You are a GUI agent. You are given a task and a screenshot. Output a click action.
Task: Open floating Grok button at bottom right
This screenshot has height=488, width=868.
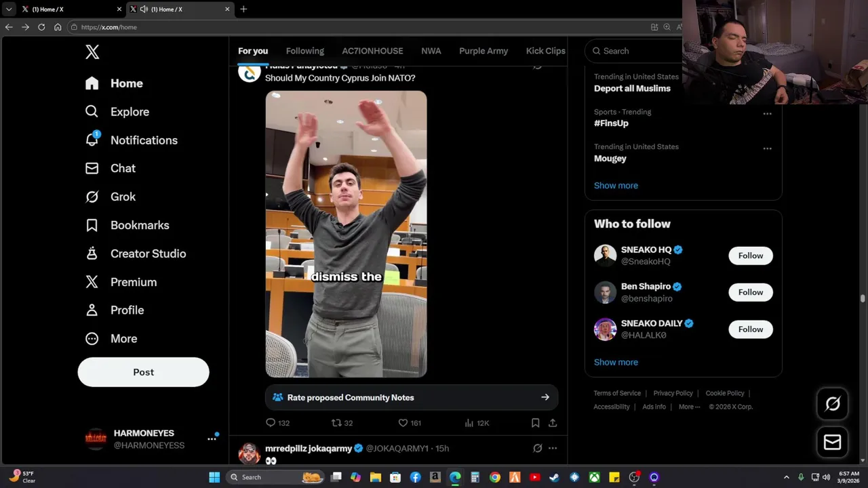click(832, 405)
